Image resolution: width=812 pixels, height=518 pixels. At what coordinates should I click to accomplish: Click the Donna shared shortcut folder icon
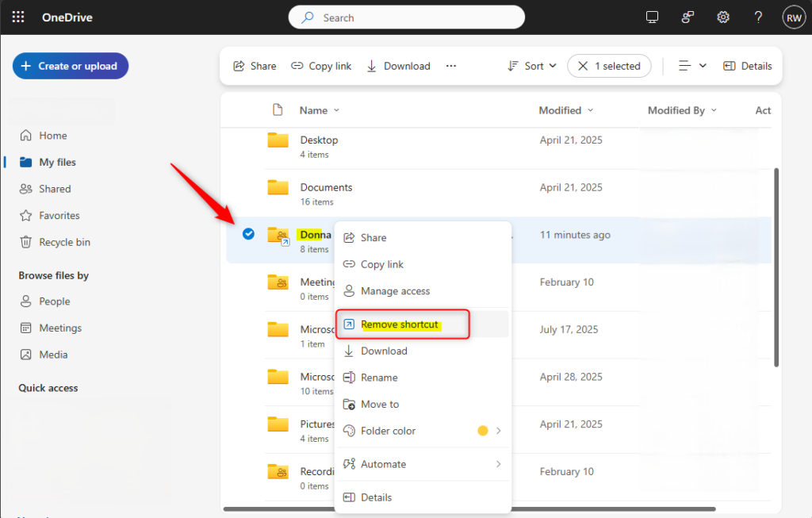pyautogui.click(x=278, y=236)
